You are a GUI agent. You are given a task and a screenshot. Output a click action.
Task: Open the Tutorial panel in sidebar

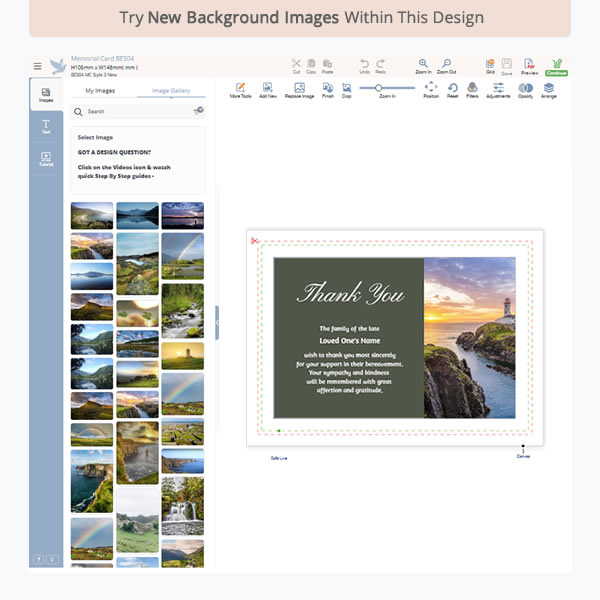coord(46,158)
